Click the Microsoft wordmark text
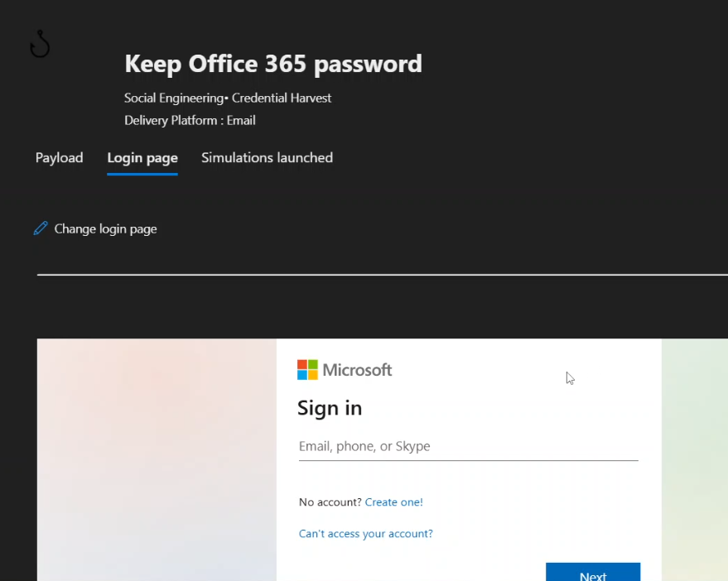 point(357,370)
